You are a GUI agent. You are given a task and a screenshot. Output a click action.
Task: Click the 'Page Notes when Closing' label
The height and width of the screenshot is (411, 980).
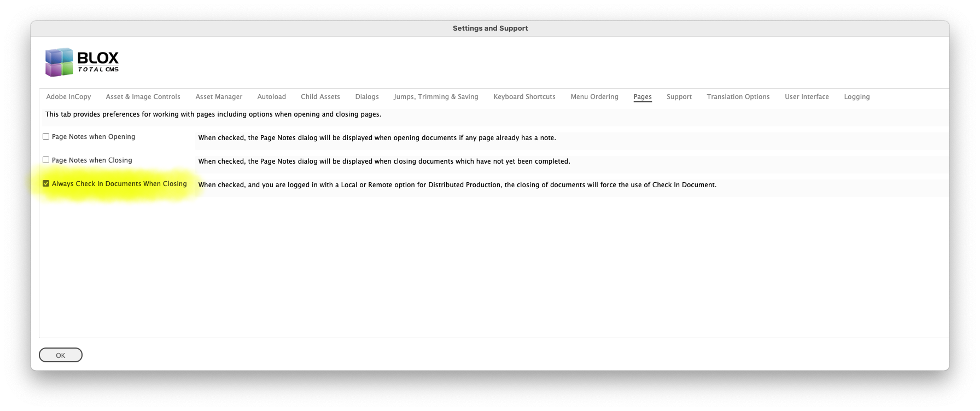pos(92,160)
